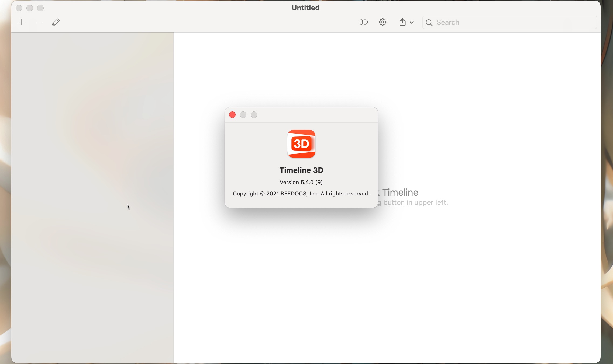Open the settings gear icon
Image resolution: width=613 pixels, height=364 pixels.
[383, 22]
